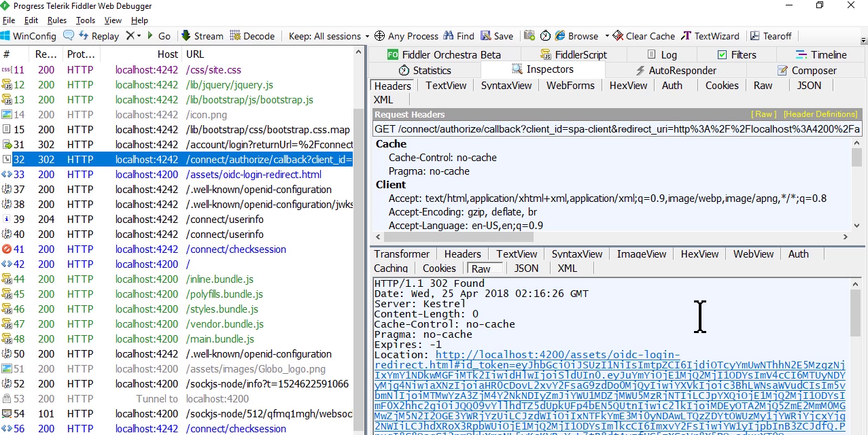Click blocked icon of session 41
This screenshot has width=868, height=435.
(x=7, y=249)
